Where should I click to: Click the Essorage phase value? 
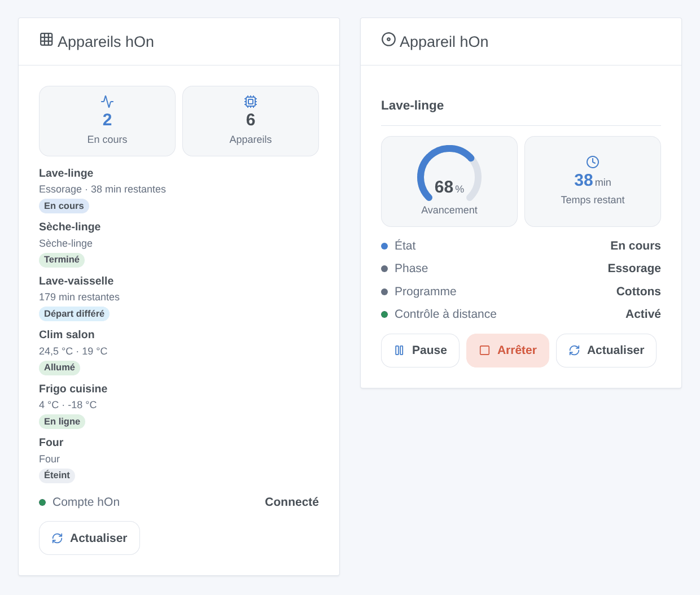click(x=634, y=268)
